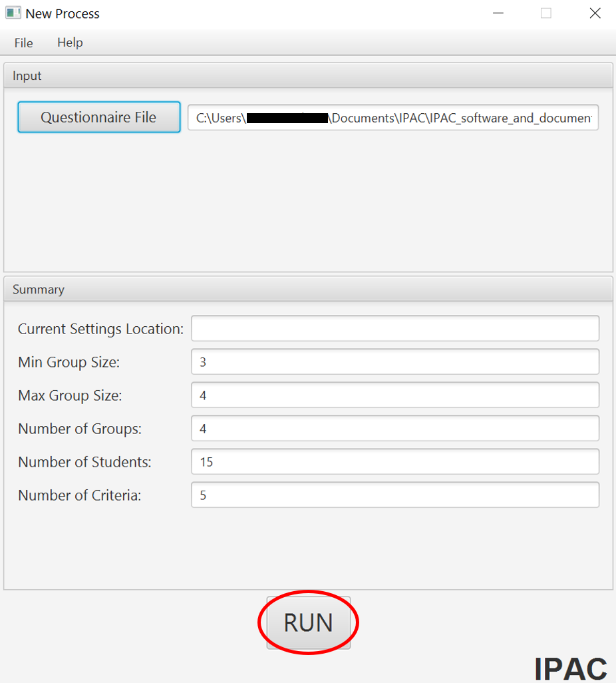Viewport: 616px width, 683px height.
Task: Click the IPAC logo at bottom right
Action: pos(571,668)
